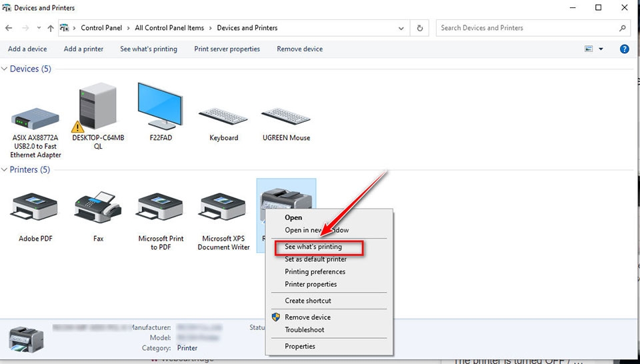The height and width of the screenshot is (364, 640).
Task: Choose Remove device in context menu
Action: [x=307, y=317]
